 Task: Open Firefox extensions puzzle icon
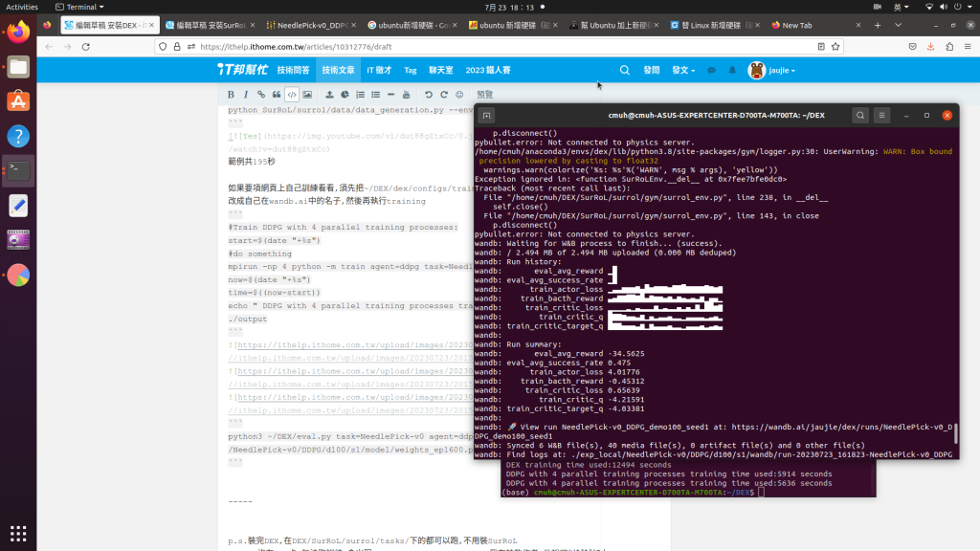(x=949, y=46)
